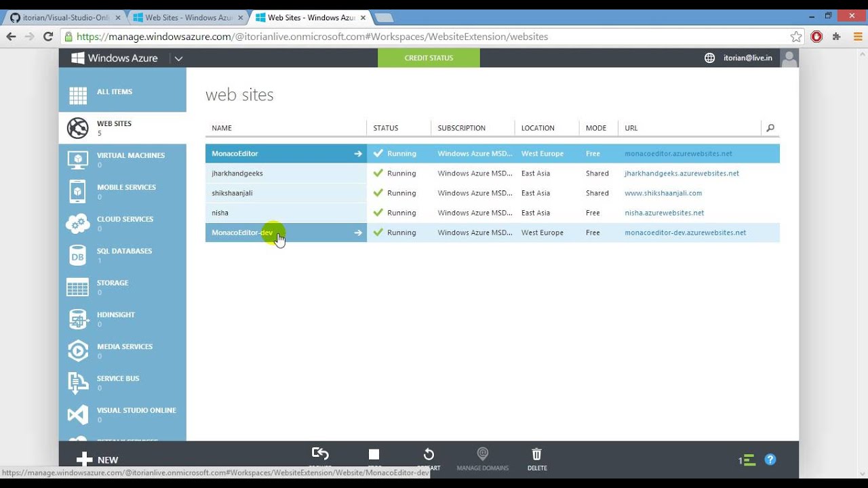Show notifications list icon in command bar
This screenshot has width=868, height=488.
[747, 460]
